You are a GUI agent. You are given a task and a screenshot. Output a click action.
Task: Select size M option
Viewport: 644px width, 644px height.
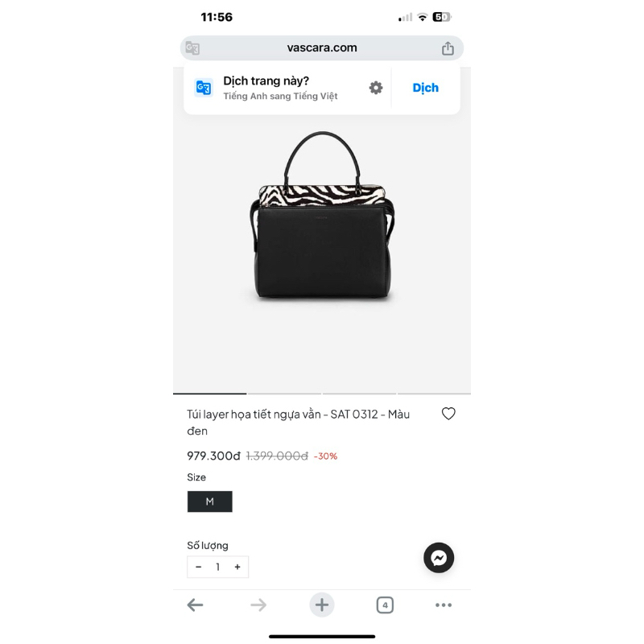pos(210,502)
